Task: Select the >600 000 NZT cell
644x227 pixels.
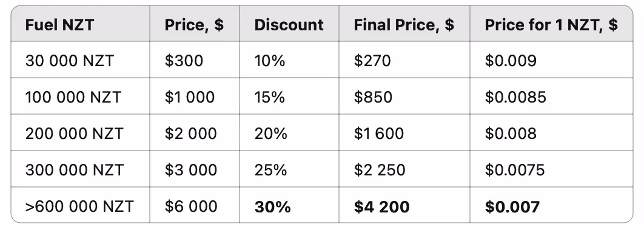Action: [x=79, y=206]
